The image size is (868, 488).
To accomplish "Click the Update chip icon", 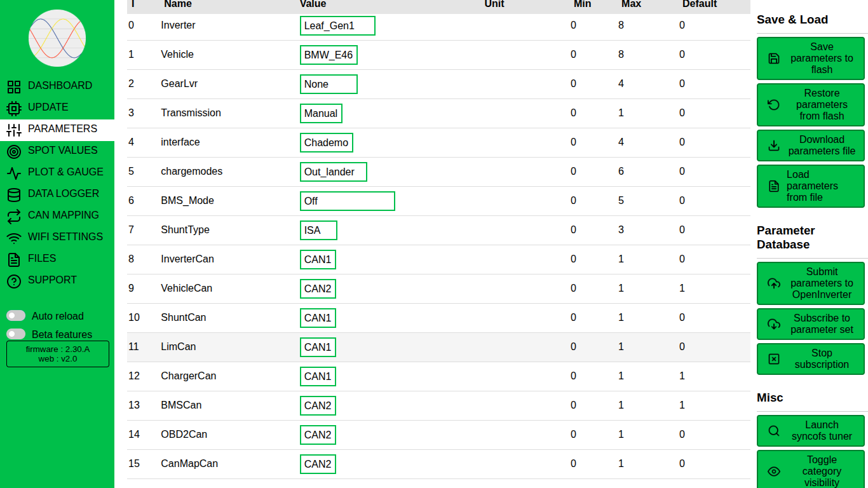I will (14, 108).
